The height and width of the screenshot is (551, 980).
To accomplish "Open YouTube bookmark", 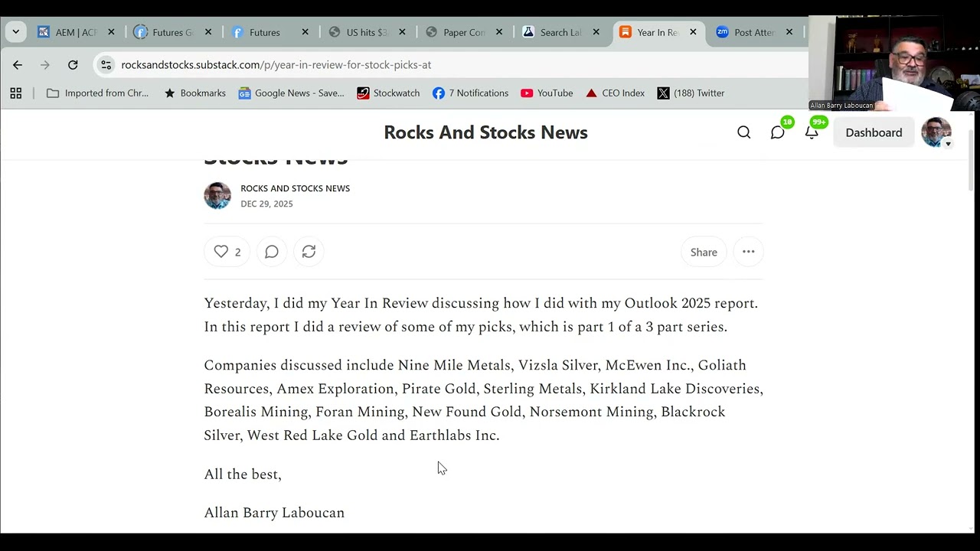I will [547, 93].
